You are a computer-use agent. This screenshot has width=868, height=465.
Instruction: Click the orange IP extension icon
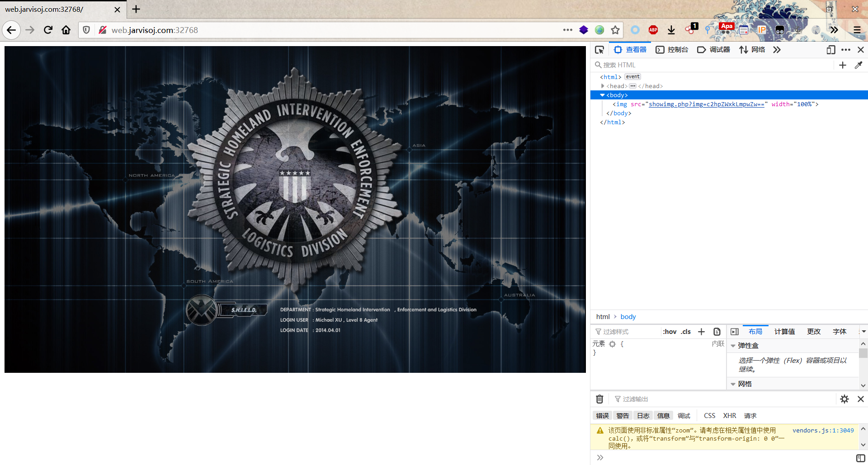[762, 30]
